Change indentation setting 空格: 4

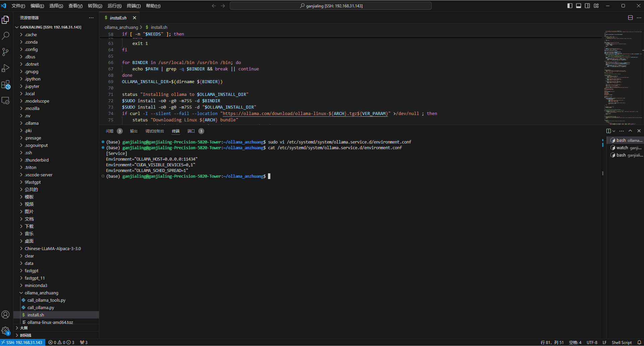click(575, 342)
